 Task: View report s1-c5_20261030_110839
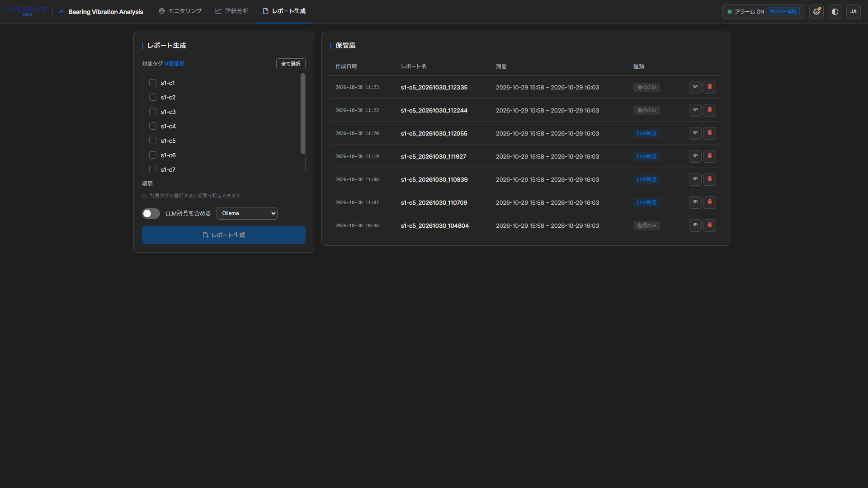click(x=695, y=179)
